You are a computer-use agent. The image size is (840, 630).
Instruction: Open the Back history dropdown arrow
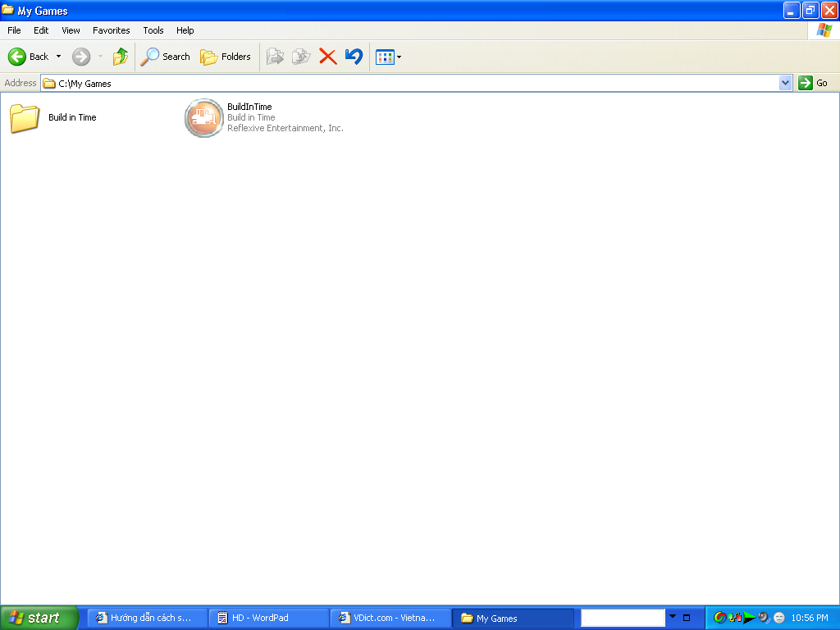click(x=58, y=57)
